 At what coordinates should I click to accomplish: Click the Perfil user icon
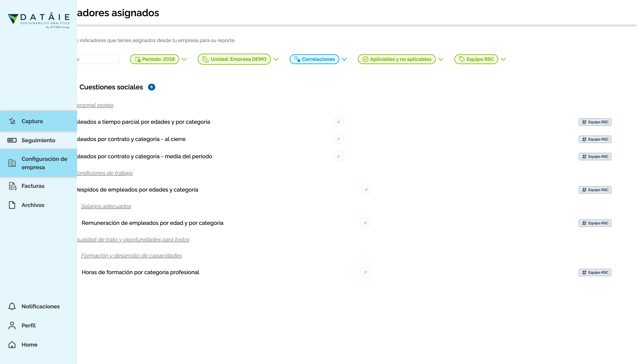tap(12, 325)
